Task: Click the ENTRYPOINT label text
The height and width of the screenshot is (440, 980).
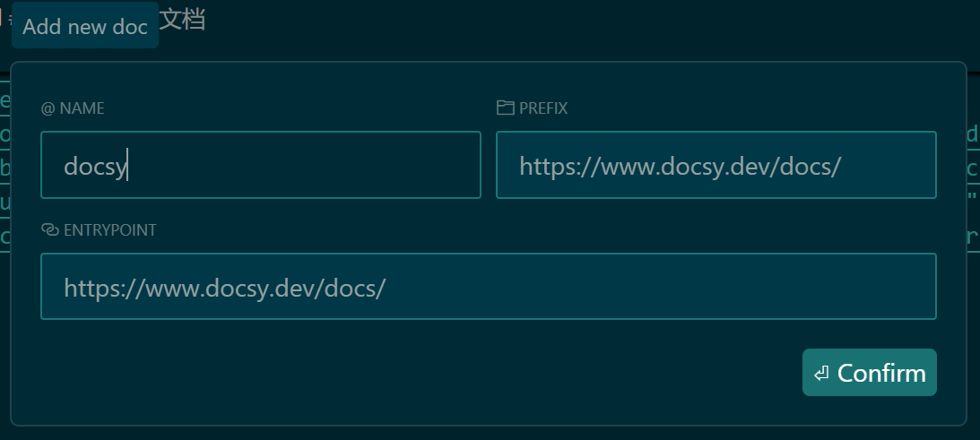Action: [x=110, y=230]
